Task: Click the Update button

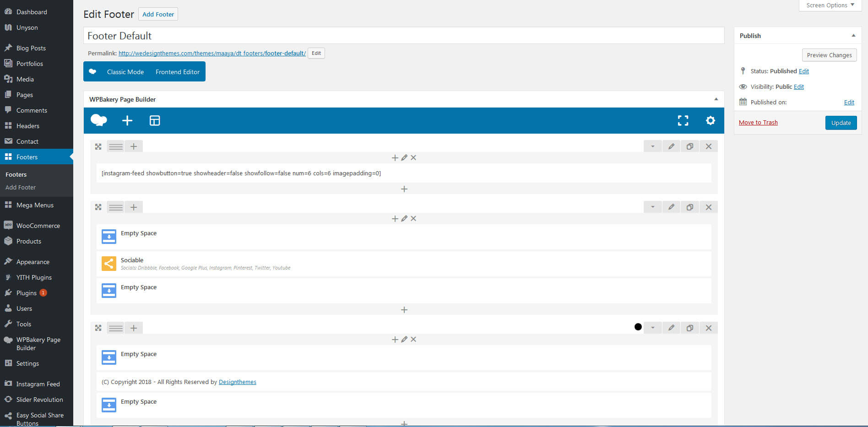Action: [841, 123]
